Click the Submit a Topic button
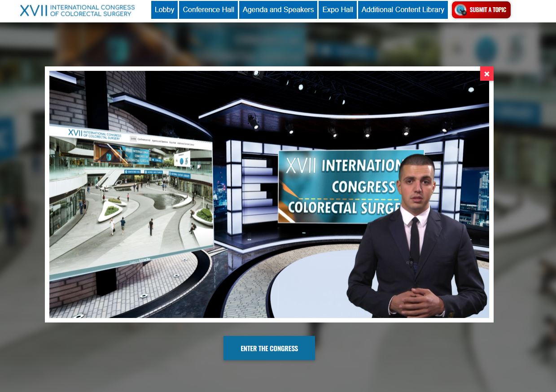 (x=481, y=10)
